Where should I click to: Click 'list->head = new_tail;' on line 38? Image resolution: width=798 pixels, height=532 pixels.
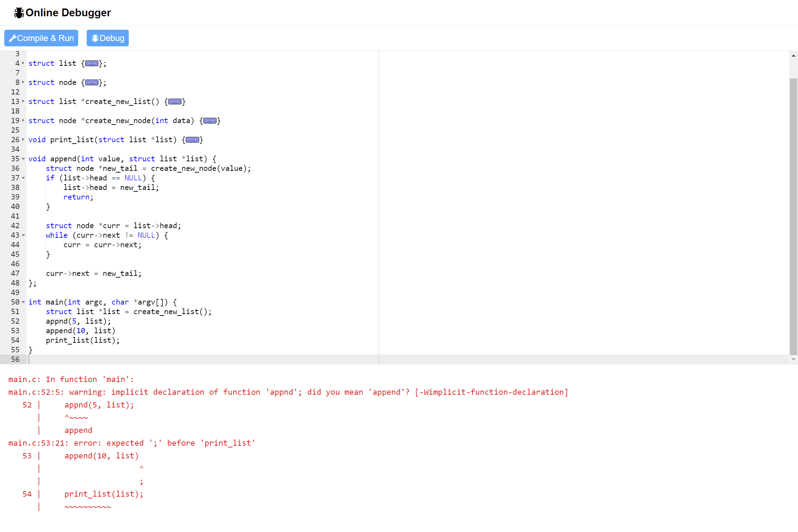(111, 187)
